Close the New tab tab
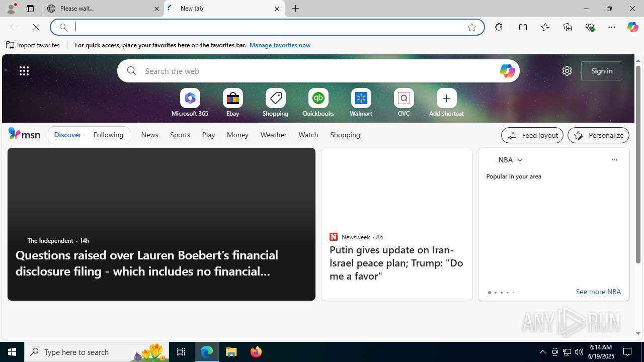 [277, 9]
